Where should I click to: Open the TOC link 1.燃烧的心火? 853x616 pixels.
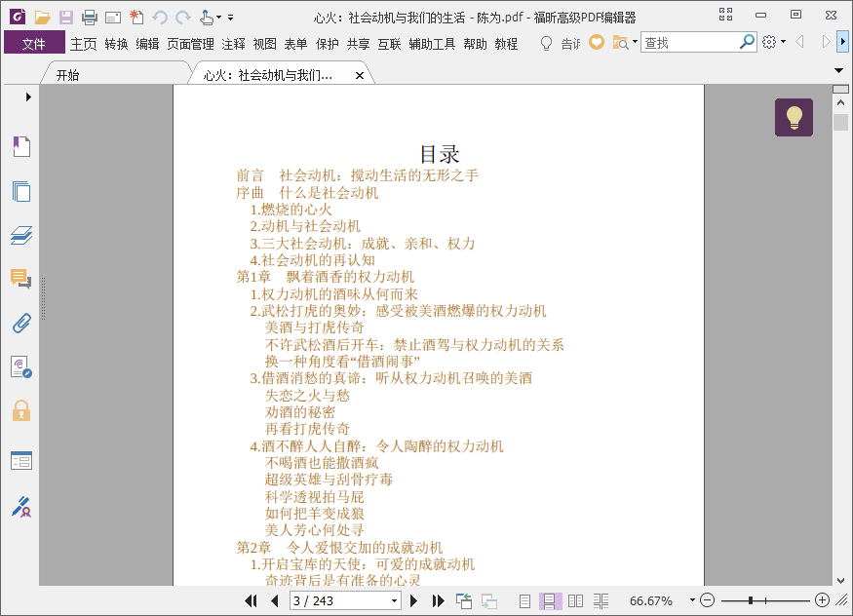[x=291, y=210]
